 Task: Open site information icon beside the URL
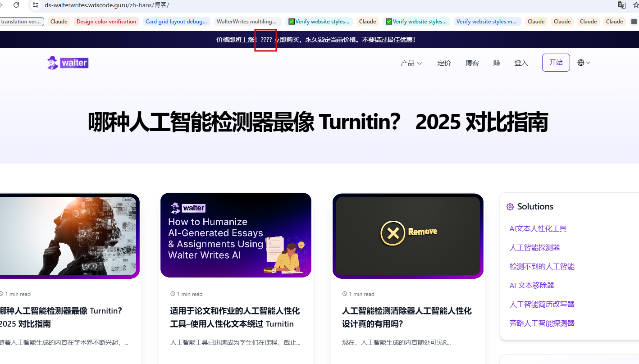click(36, 5)
